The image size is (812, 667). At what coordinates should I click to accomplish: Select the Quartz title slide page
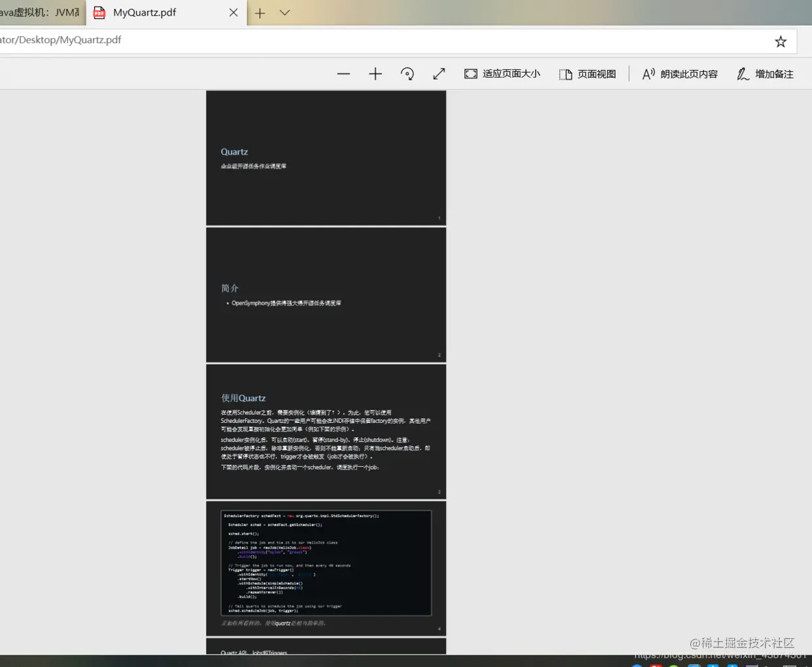pos(326,158)
